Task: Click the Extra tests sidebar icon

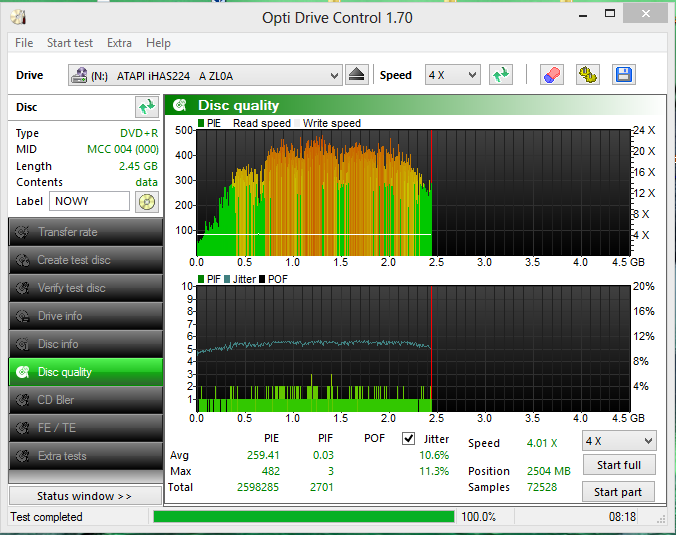Action: [22, 456]
